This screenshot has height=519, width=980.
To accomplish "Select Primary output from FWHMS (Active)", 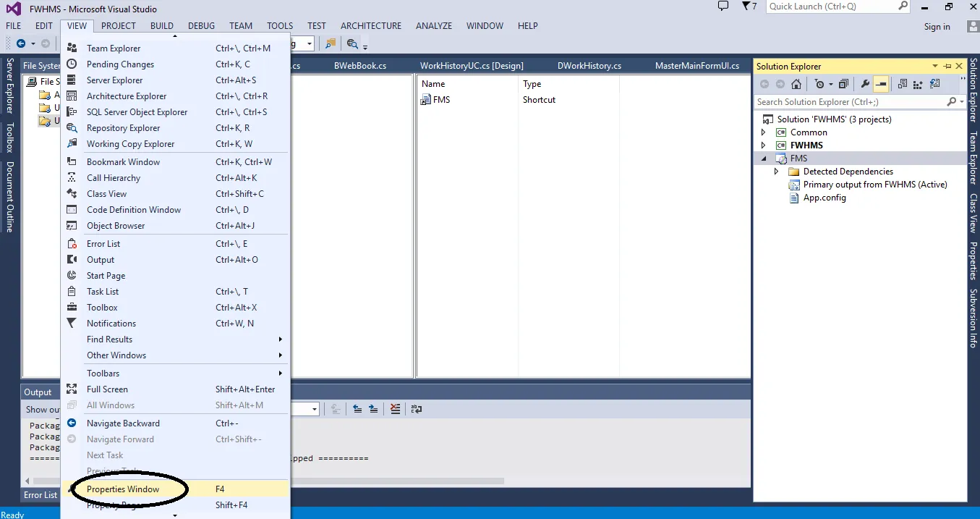I will [x=875, y=185].
